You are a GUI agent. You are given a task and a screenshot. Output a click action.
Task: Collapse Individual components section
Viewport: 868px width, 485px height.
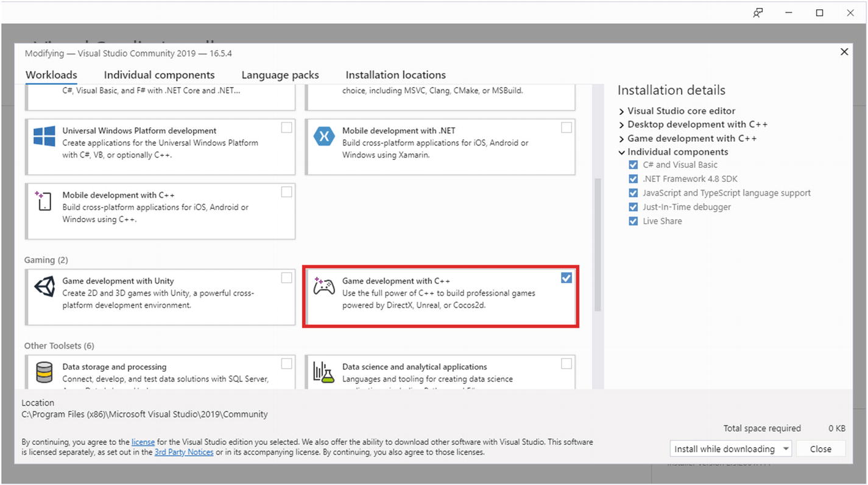pos(621,152)
